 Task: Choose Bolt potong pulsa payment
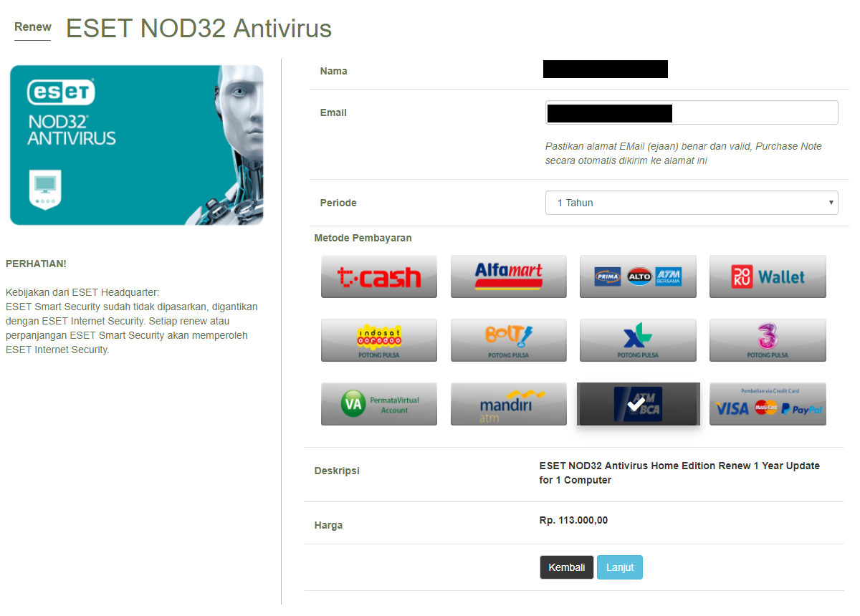[x=508, y=340]
